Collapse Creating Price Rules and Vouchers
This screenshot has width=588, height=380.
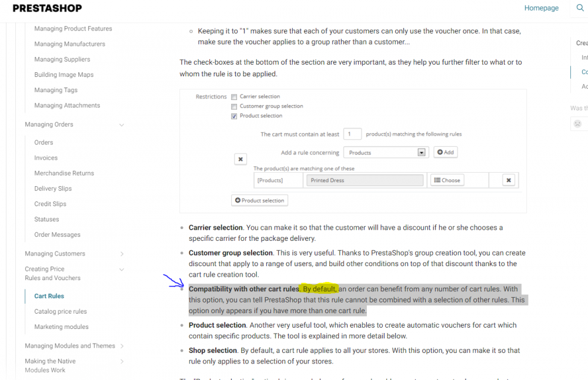[x=122, y=270]
